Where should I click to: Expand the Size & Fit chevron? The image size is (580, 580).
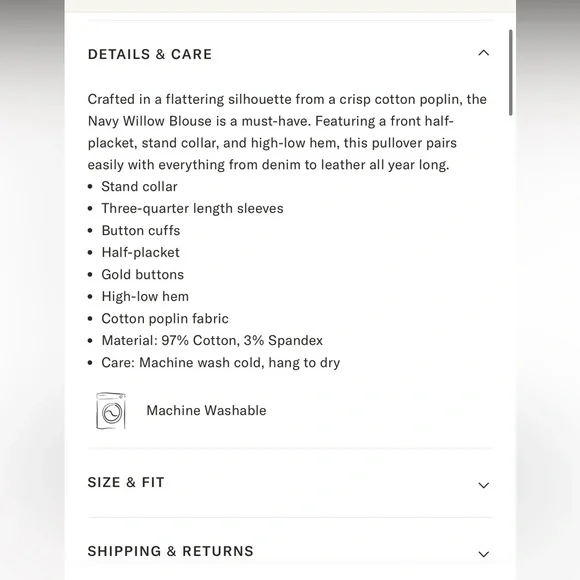pyautogui.click(x=483, y=485)
